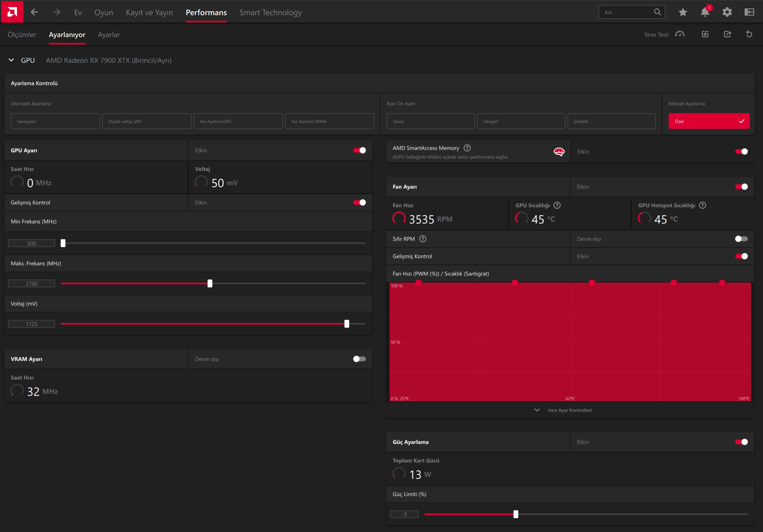Click the Stres Testi label
This screenshot has width=763, height=532.
pyautogui.click(x=656, y=35)
